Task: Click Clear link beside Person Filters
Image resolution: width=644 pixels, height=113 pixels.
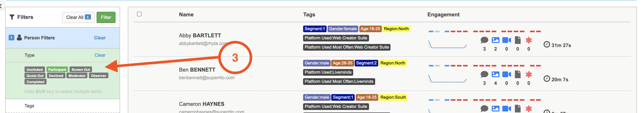Action: 100,38
